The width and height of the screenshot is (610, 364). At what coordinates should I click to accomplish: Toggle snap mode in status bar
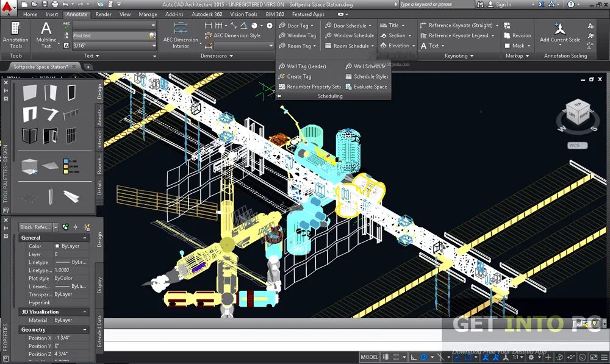point(396,357)
